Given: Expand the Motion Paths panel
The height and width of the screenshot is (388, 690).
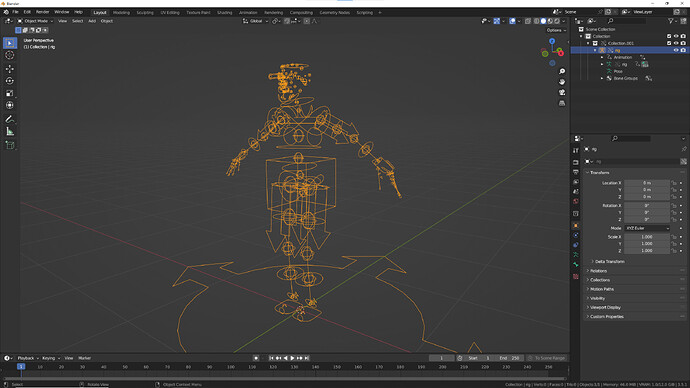Looking at the screenshot, I should coord(602,289).
